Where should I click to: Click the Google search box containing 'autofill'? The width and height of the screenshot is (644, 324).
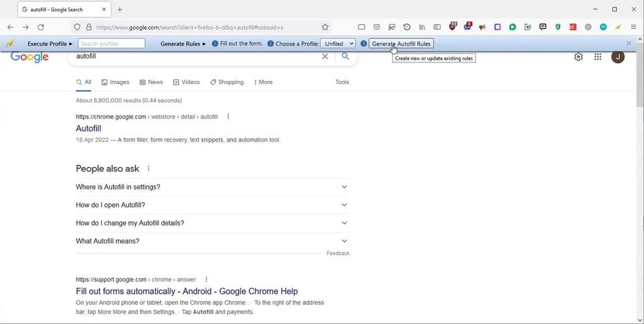pyautogui.click(x=197, y=56)
